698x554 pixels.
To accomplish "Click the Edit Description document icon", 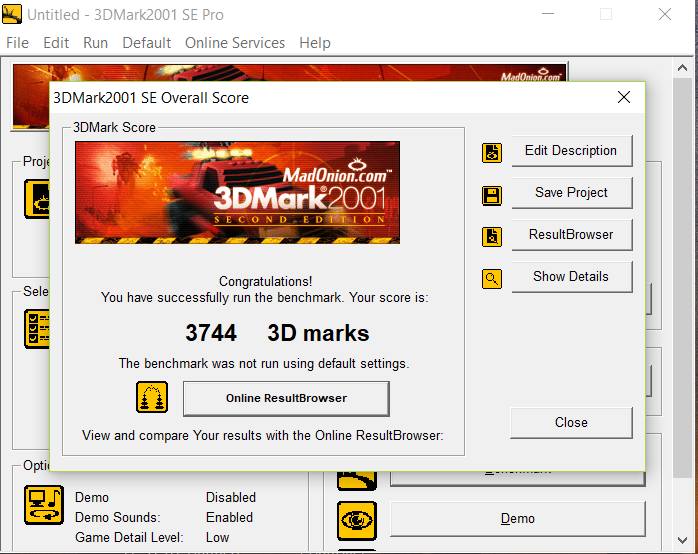I will [492, 153].
